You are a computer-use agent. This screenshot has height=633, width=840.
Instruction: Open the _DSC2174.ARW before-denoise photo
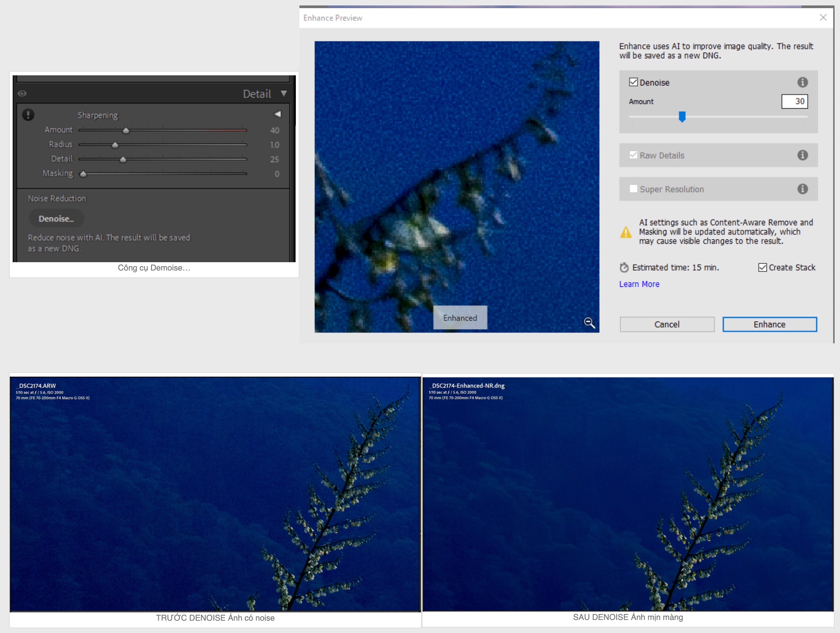click(x=215, y=494)
